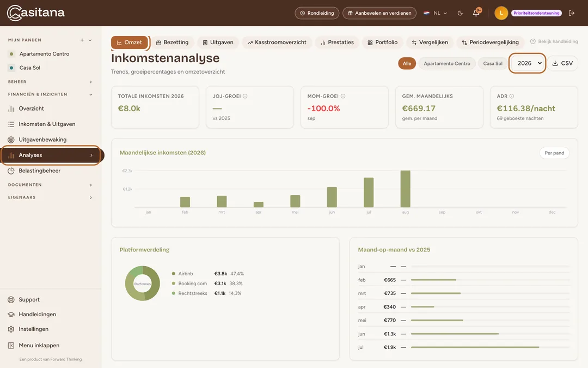
Task: Add a property with plus icon
Action: pyautogui.click(x=82, y=40)
